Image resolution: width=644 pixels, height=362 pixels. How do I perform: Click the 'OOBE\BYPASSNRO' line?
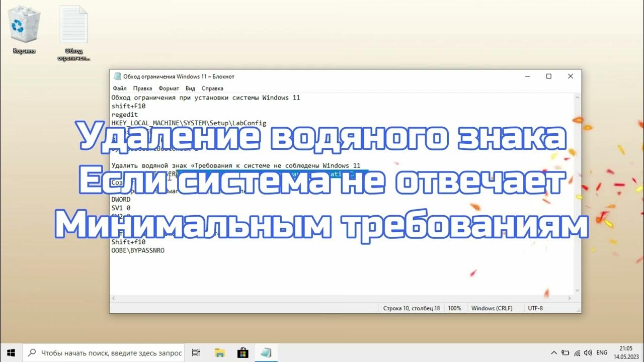(x=138, y=250)
